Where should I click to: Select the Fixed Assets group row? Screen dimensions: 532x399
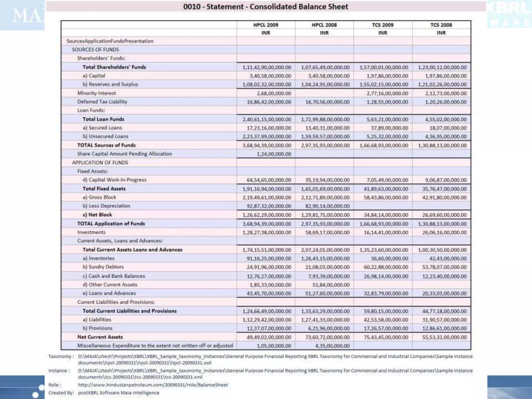[x=92, y=171]
